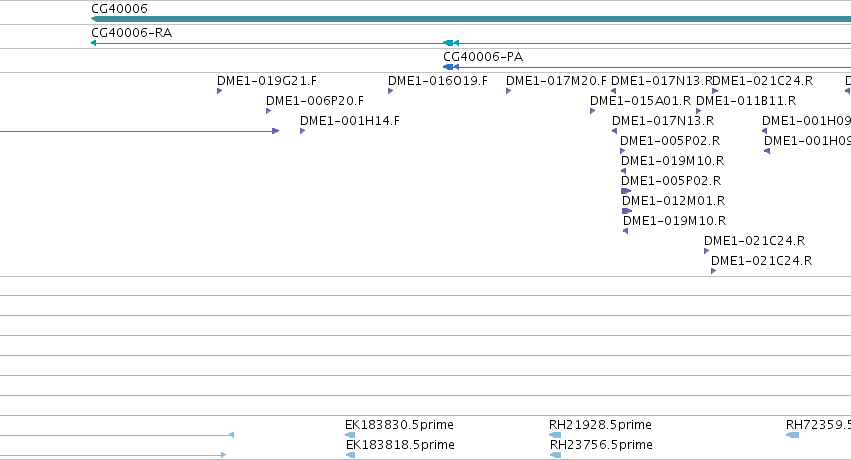Open the RH21928.5prime EST label
The width and height of the screenshot is (851, 460).
point(600,425)
